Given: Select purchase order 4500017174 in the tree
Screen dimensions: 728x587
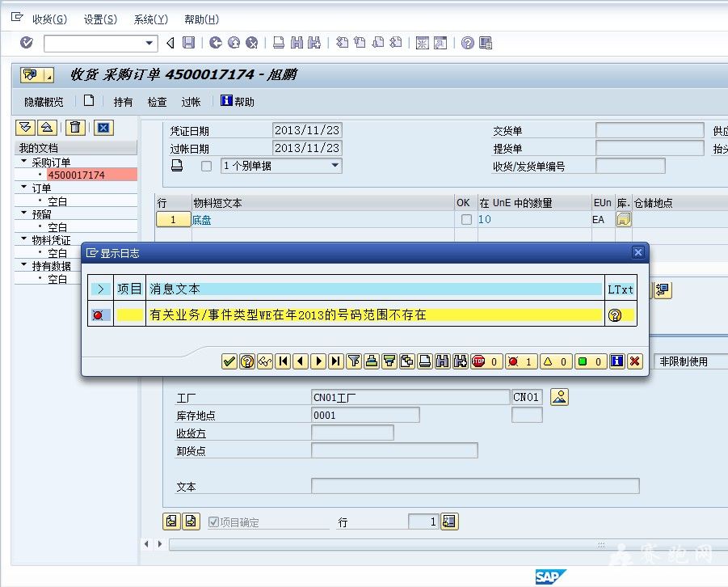Looking at the screenshot, I should [x=92, y=175].
